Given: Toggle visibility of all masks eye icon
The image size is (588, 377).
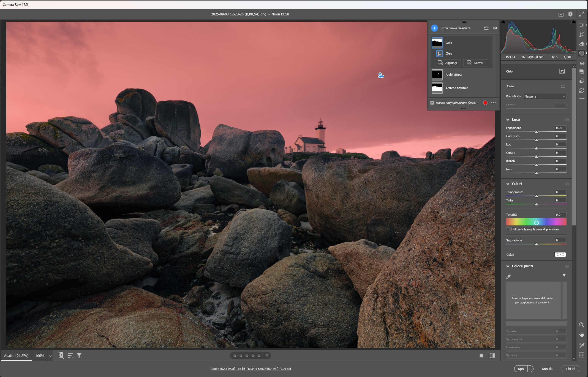Looking at the screenshot, I should [x=495, y=28].
